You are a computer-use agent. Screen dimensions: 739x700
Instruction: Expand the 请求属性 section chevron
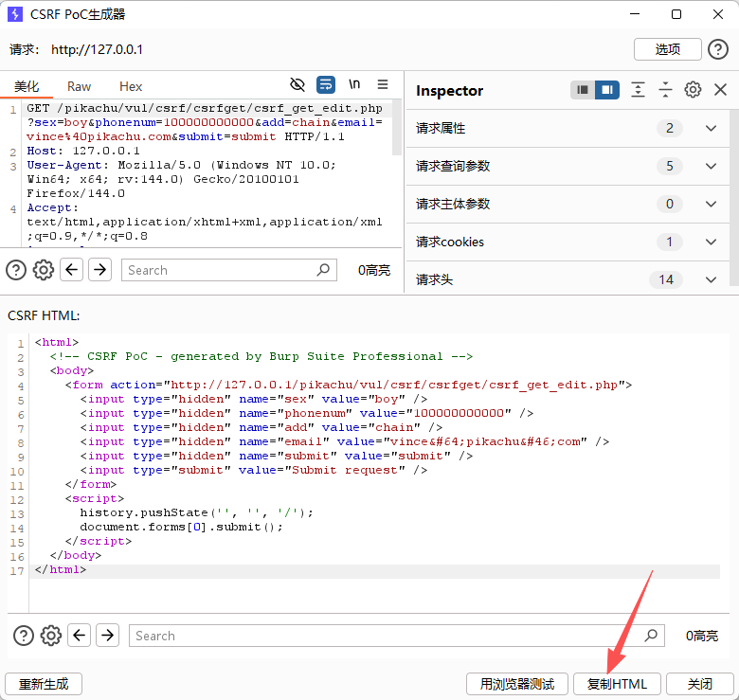(x=711, y=128)
